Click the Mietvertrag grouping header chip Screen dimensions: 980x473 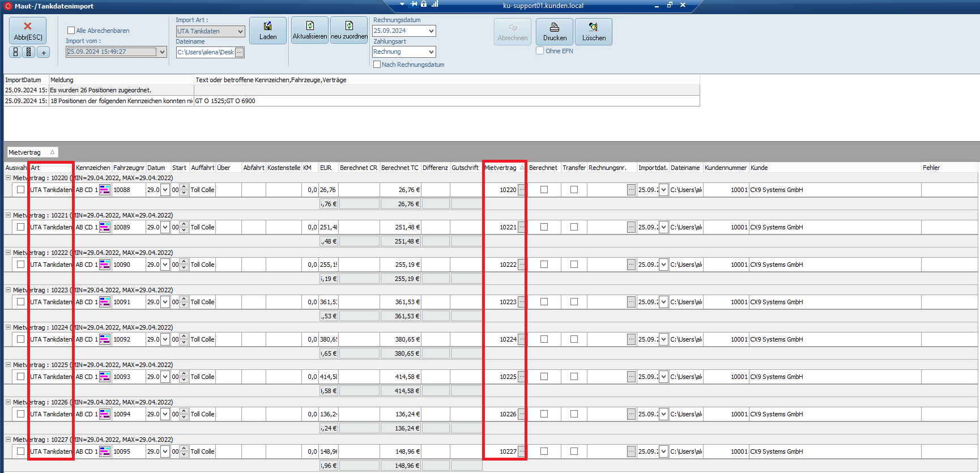(x=32, y=152)
